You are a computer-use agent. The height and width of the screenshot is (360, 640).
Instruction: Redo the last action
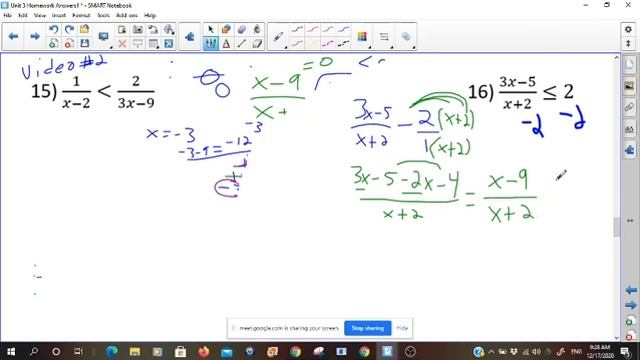tap(69, 29)
